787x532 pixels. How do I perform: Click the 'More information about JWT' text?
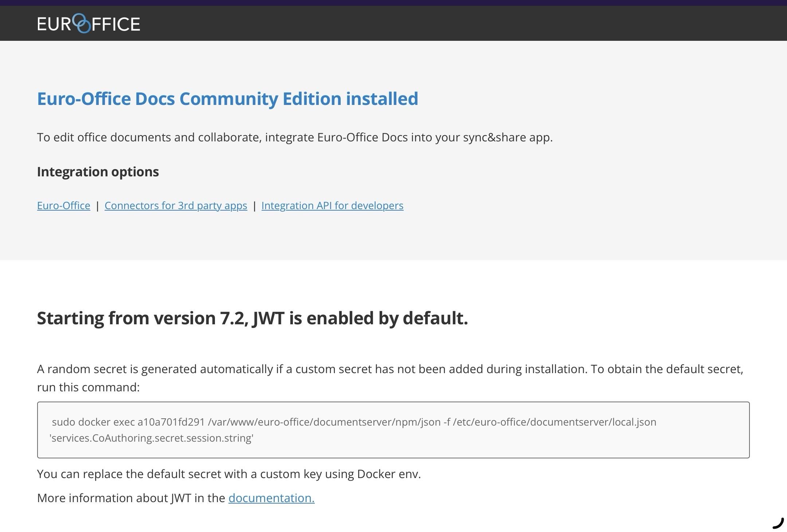coord(131,498)
